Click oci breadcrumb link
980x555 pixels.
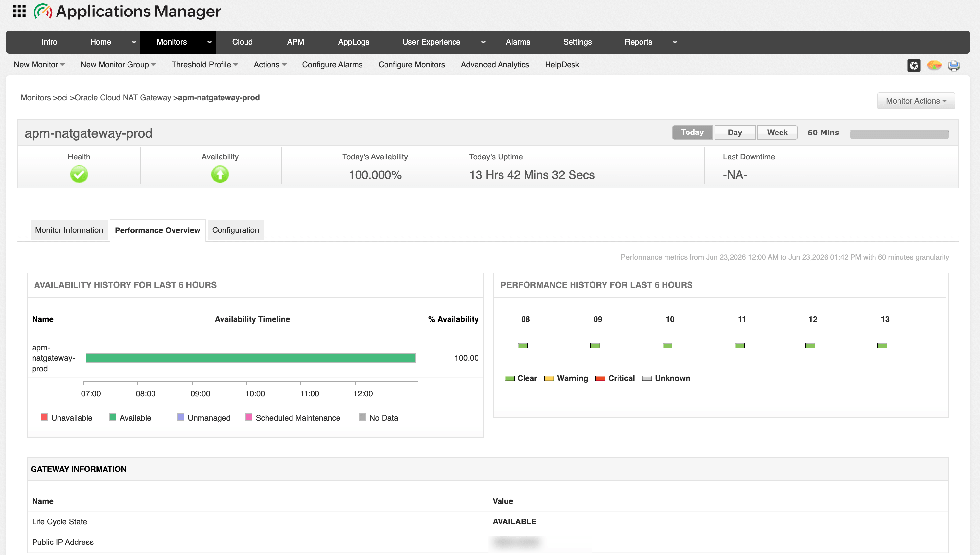pos(62,98)
